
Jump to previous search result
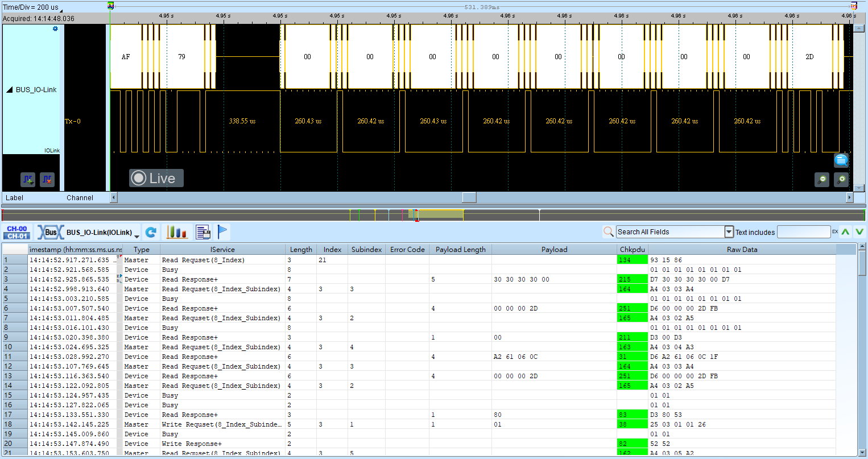click(x=846, y=232)
